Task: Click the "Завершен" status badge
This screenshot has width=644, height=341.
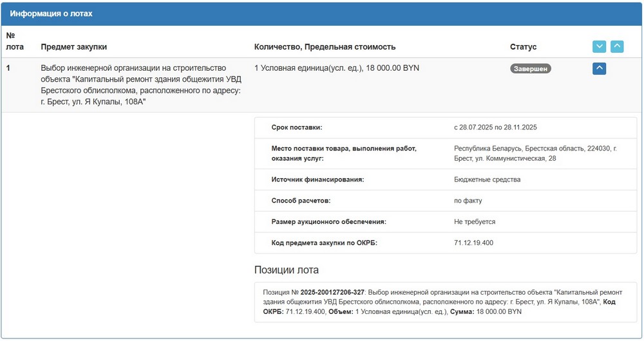Action: coord(530,69)
